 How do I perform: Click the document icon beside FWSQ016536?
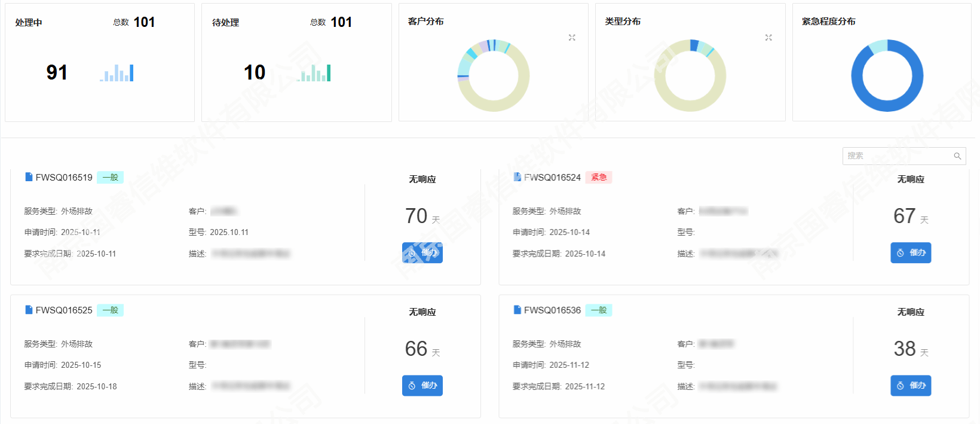click(x=517, y=310)
